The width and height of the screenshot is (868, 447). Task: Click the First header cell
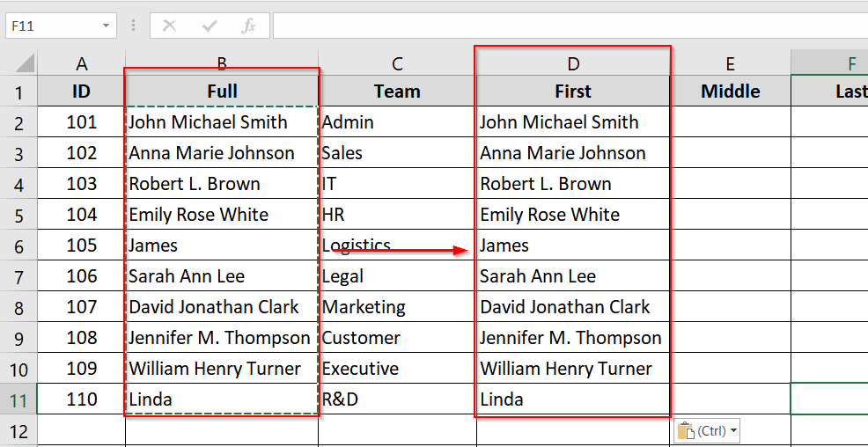tap(573, 92)
